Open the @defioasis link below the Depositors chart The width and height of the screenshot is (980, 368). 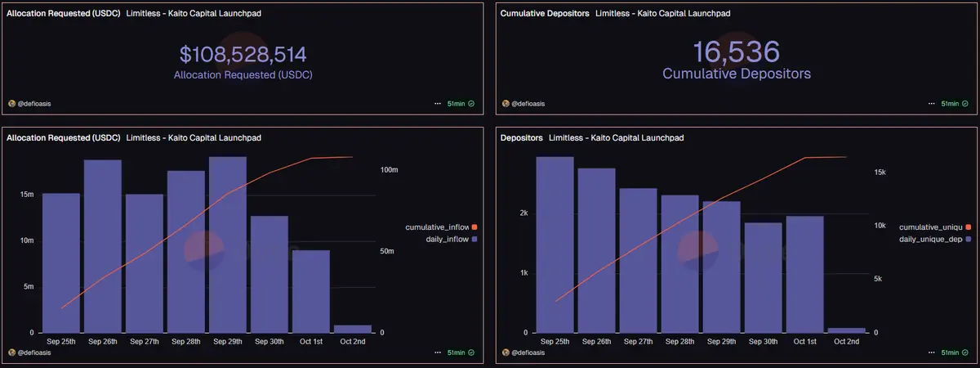tap(528, 352)
